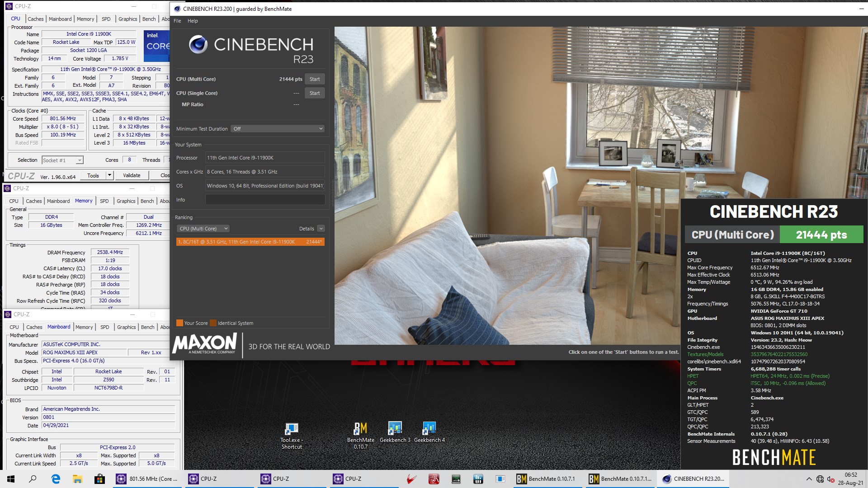
Task: Open the Help menu in Cinebench
Action: [193, 21]
